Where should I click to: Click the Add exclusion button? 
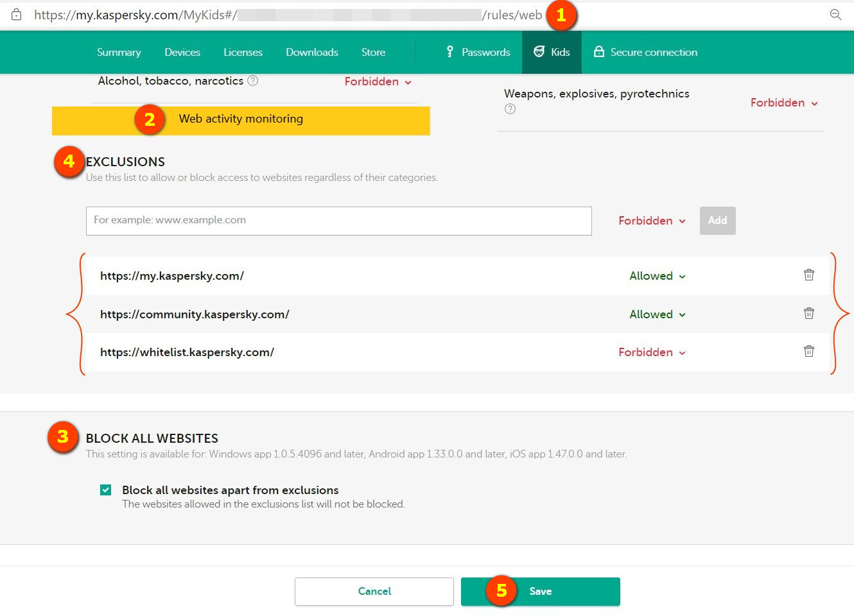coord(718,221)
